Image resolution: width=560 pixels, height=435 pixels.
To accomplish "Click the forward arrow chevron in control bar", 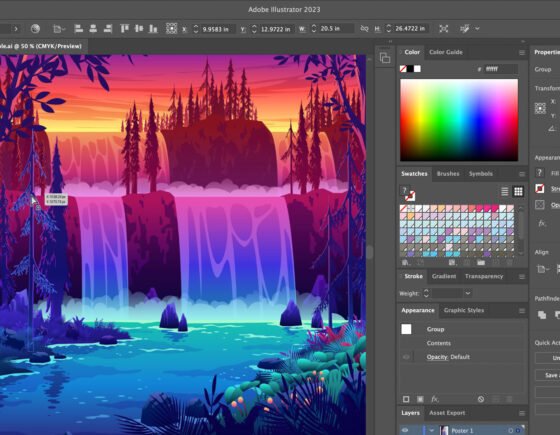I will pos(16,29).
